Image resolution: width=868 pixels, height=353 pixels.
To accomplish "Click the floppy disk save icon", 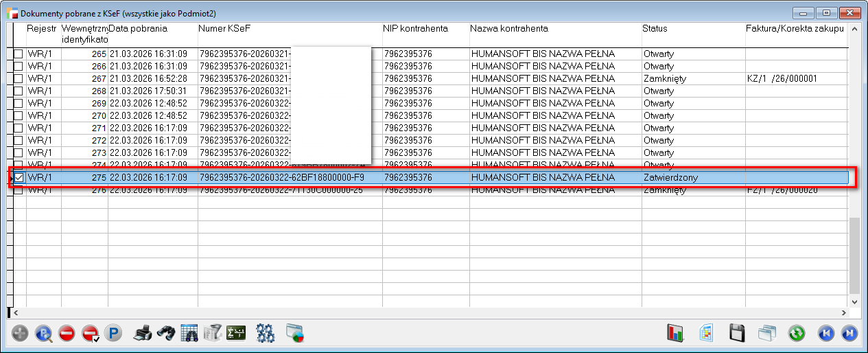I will (736, 334).
